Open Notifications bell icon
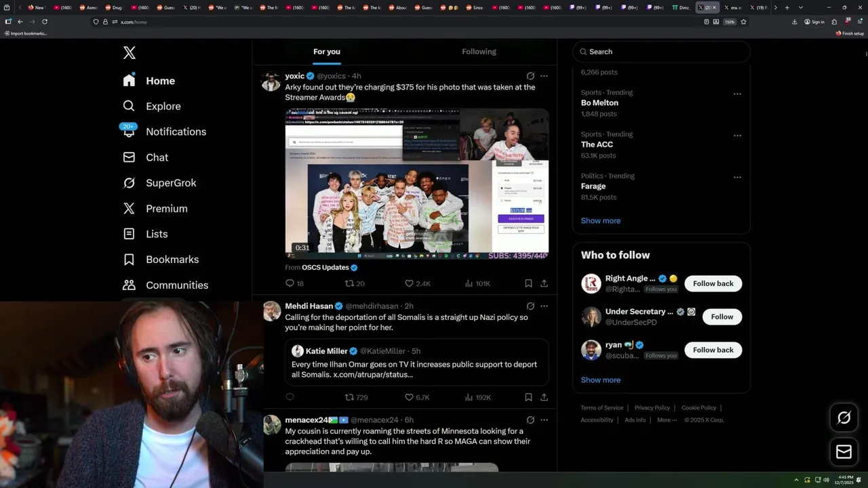The height and width of the screenshot is (488, 868). [129, 131]
